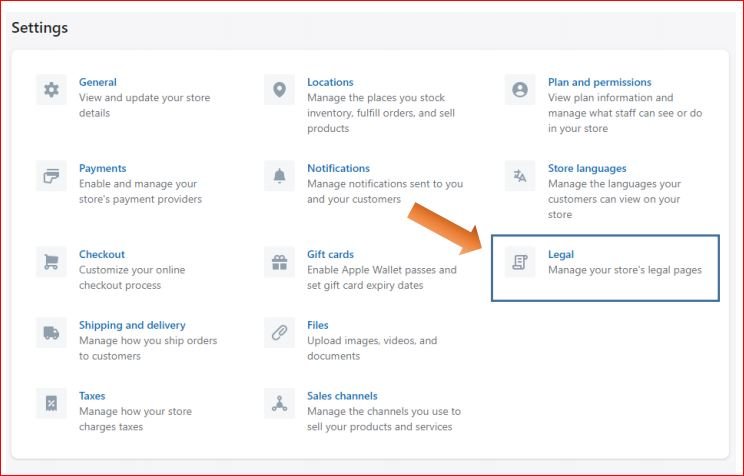Screen dimensions: 744x476
Task: Open the Payments settings link
Action: coord(102,168)
